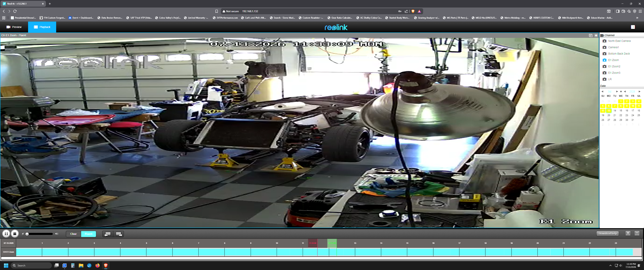Click the loud speaker volume icon

pos(57,234)
